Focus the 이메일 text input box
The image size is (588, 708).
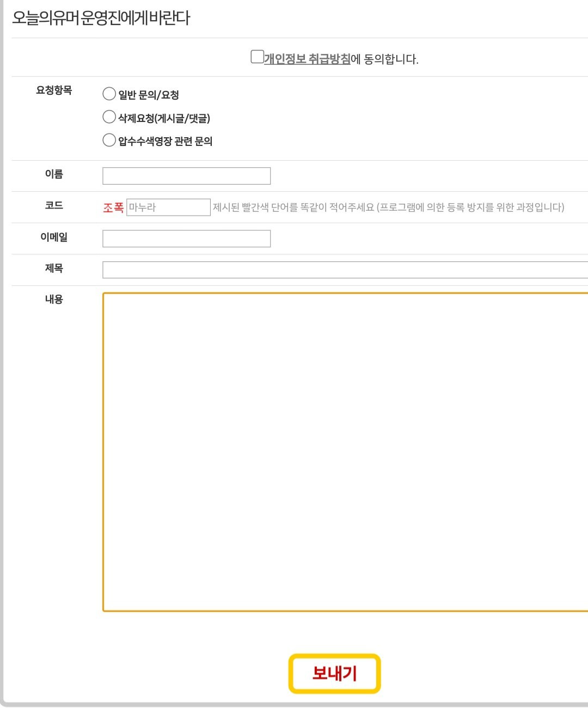(x=186, y=239)
